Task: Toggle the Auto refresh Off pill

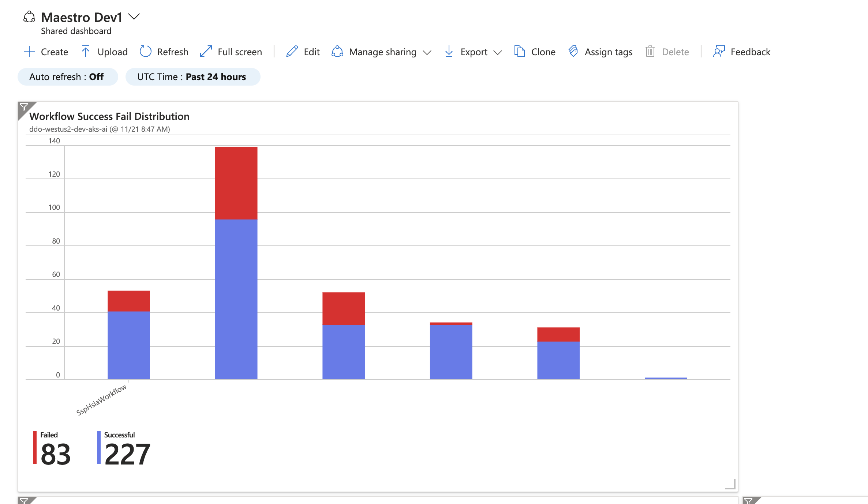Action: (x=68, y=77)
